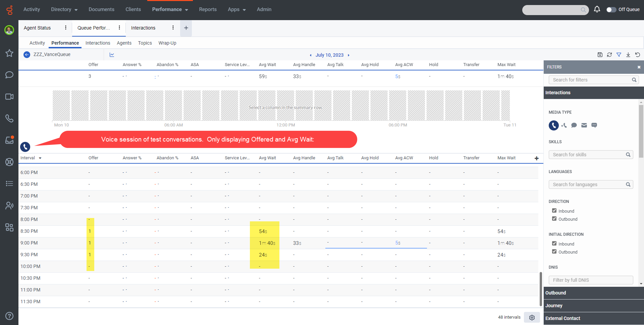
Task: Open the Agent Status tab
Action: click(37, 28)
